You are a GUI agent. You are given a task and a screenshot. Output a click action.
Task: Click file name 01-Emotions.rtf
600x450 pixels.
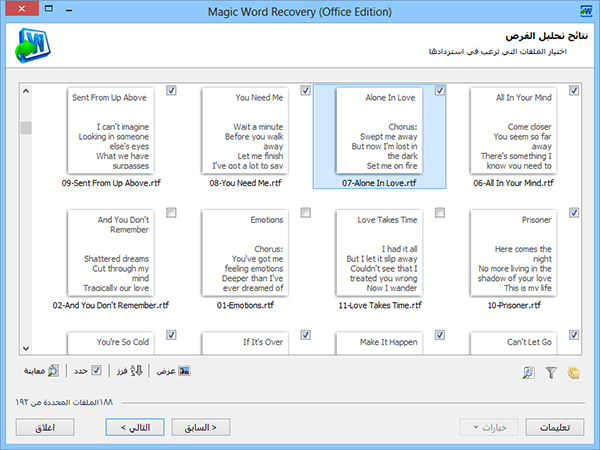(x=245, y=305)
